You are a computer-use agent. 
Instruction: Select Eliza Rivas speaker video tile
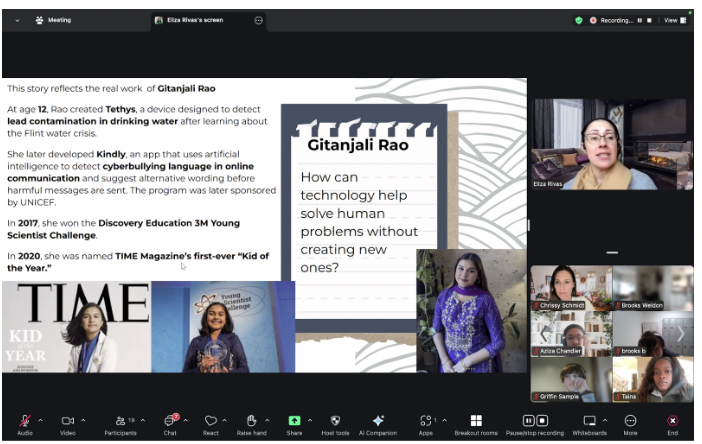[x=612, y=144]
